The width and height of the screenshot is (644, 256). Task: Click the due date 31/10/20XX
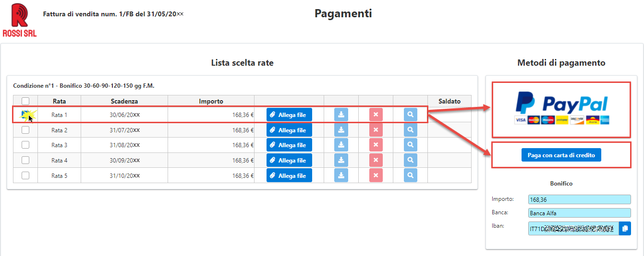(x=124, y=176)
